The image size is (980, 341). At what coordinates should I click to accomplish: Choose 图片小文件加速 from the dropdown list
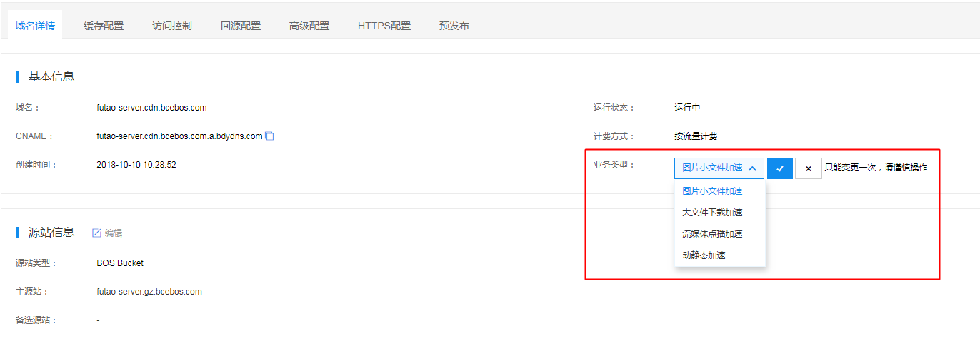[720, 191]
